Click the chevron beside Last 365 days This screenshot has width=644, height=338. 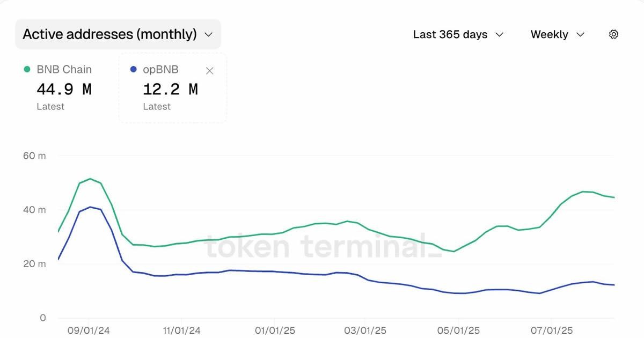click(499, 34)
